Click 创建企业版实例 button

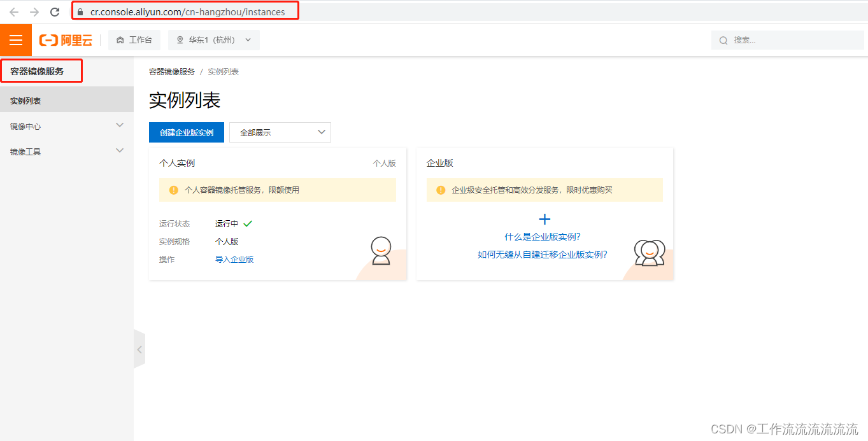[187, 132]
